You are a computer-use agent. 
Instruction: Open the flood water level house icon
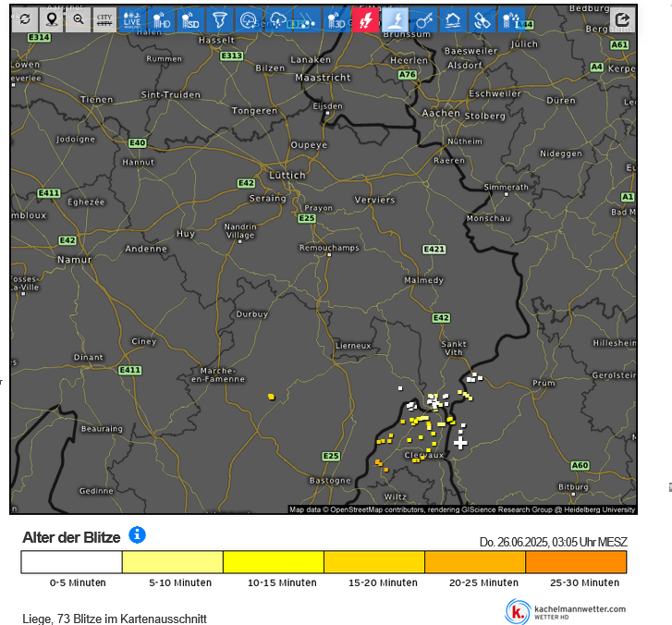click(453, 19)
